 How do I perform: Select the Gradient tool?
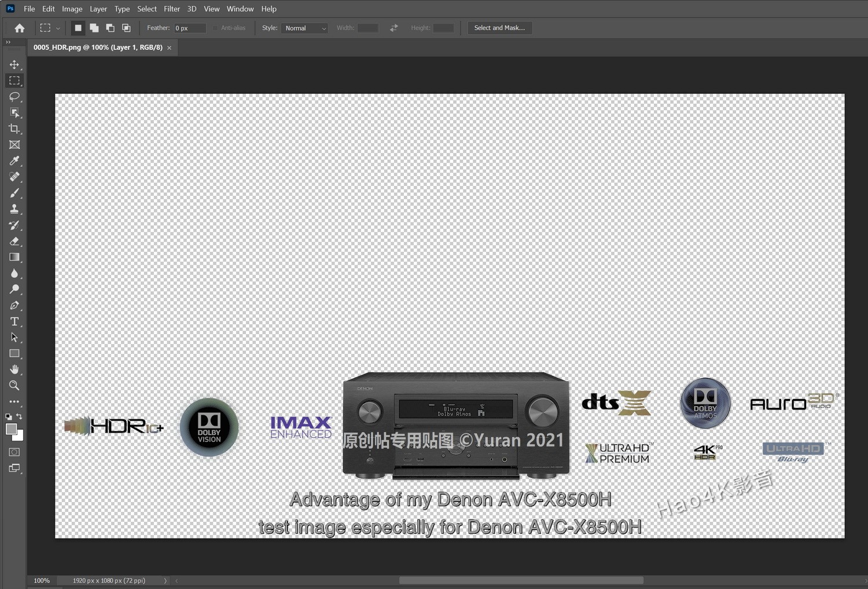point(14,257)
